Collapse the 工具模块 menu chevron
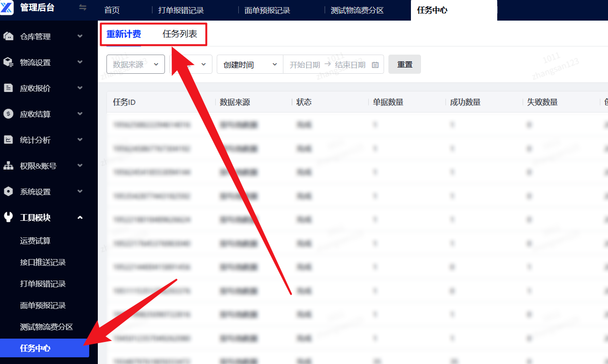 click(80, 217)
